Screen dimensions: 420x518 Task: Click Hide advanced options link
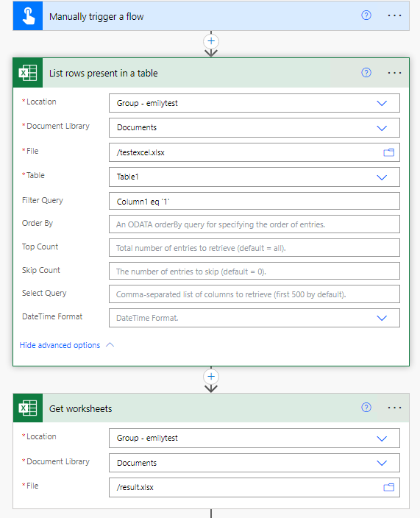coord(60,345)
